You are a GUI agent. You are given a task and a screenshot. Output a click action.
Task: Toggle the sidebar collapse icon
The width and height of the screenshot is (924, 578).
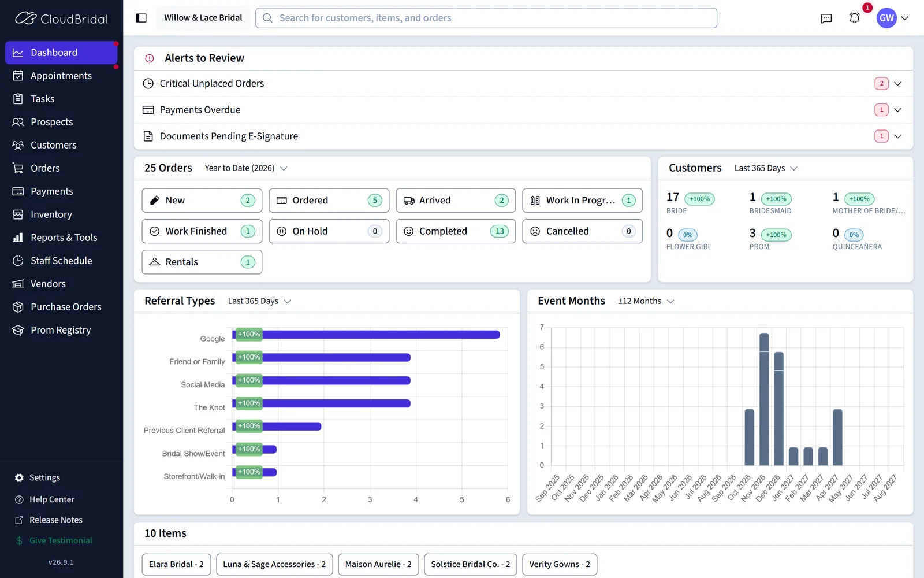point(141,18)
